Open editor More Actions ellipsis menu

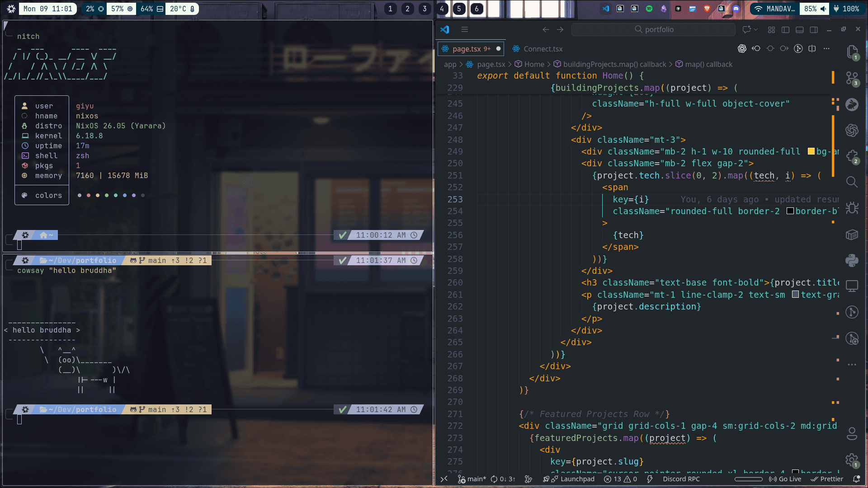[x=826, y=49]
